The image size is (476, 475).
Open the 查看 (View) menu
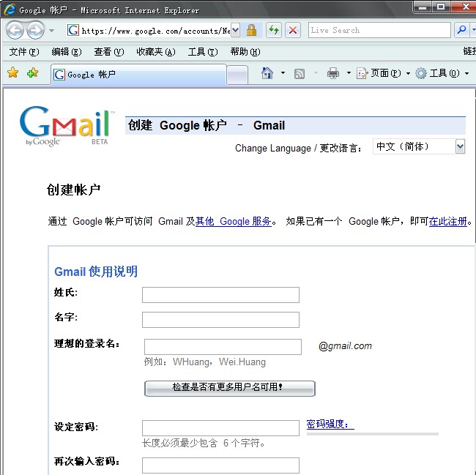click(x=108, y=52)
